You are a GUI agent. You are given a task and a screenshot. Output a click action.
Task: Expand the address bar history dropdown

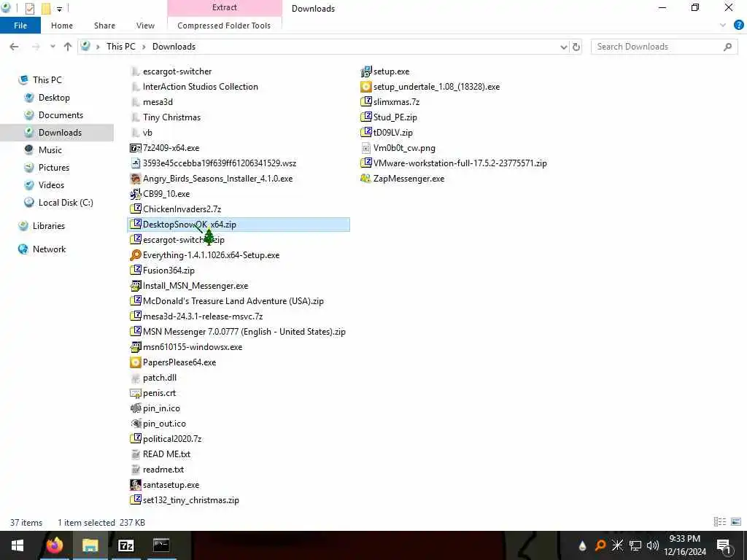click(x=564, y=47)
